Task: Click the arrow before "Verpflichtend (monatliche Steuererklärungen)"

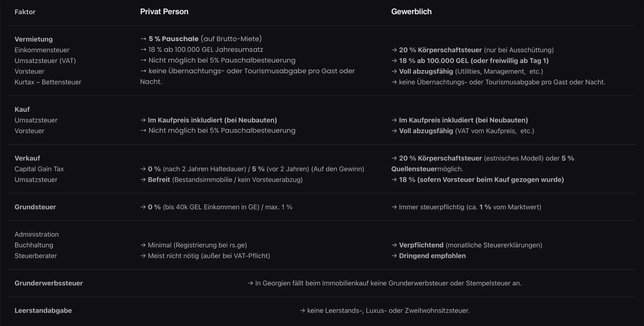Action: tap(394, 245)
